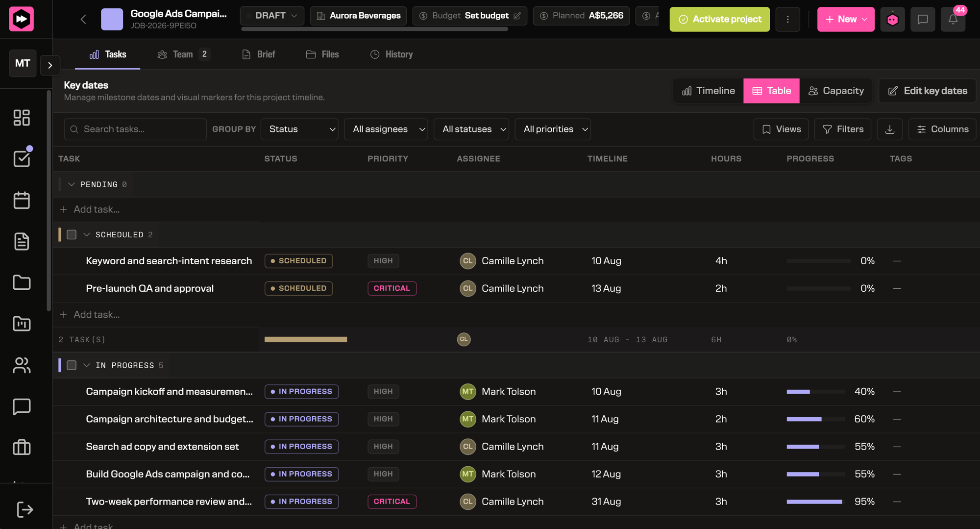This screenshot has width=980, height=529.
Task: Open the dashboard grid icon in sidebar
Action: pyautogui.click(x=22, y=118)
